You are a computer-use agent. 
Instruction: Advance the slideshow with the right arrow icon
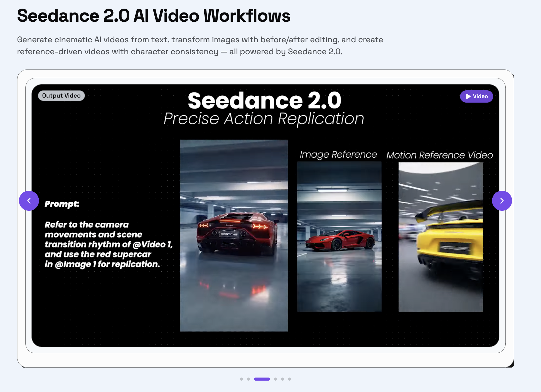[502, 201]
